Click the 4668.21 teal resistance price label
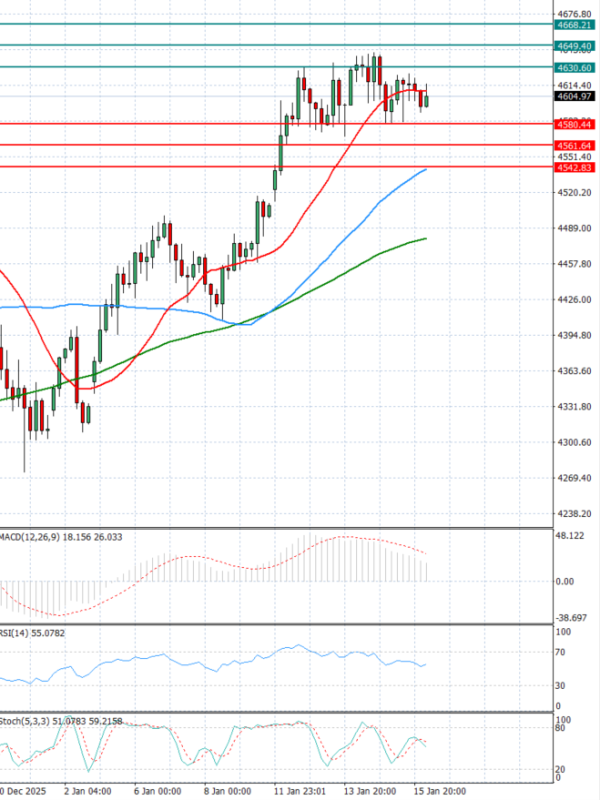The image size is (600, 800). click(574, 24)
